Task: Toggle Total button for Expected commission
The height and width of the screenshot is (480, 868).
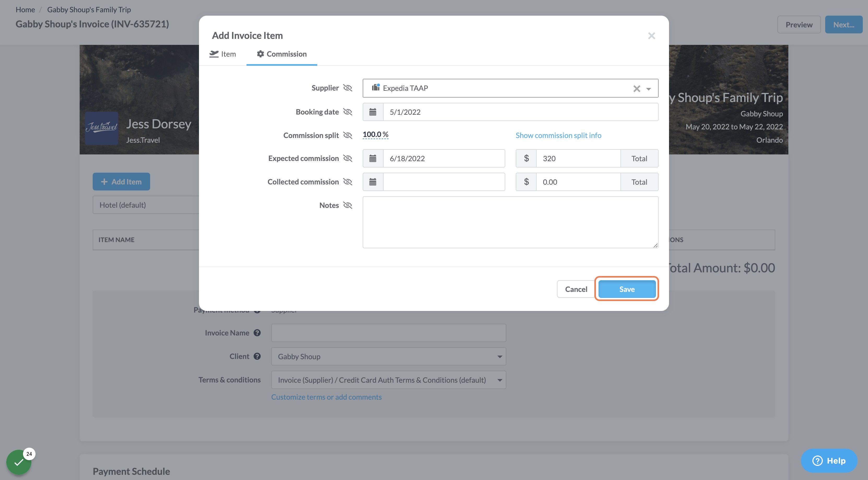Action: point(639,159)
